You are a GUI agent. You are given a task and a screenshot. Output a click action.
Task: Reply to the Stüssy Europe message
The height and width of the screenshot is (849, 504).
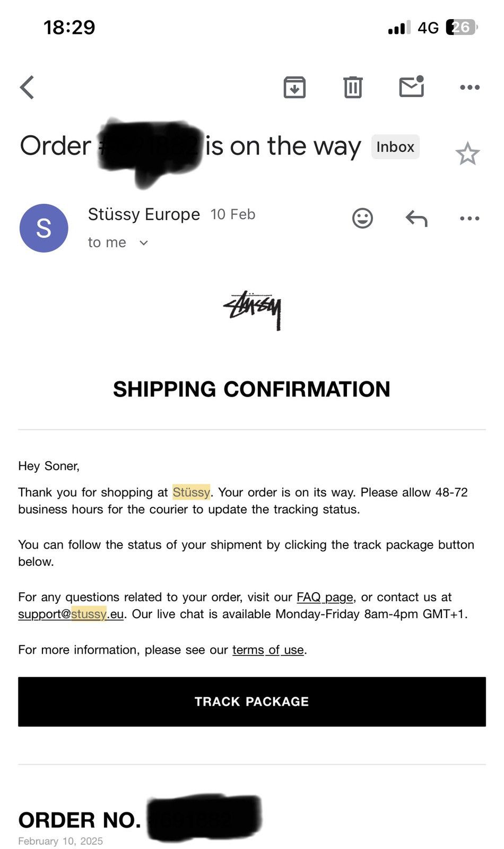coord(416,218)
